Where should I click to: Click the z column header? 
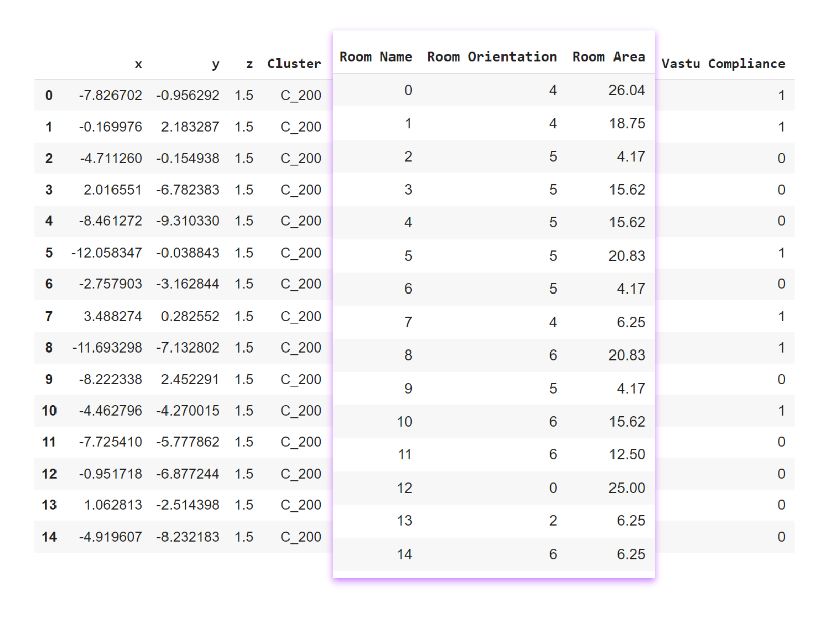point(249,64)
